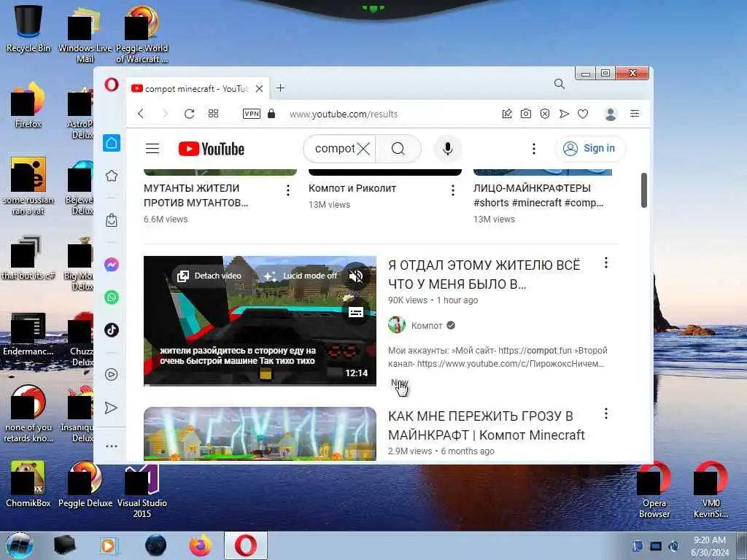The width and height of the screenshot is (747, 560).
Task: Open options for КАК МНЕ ПЕРЕЖИТЬ ГРОЗУ video
Action: [606, 413]
